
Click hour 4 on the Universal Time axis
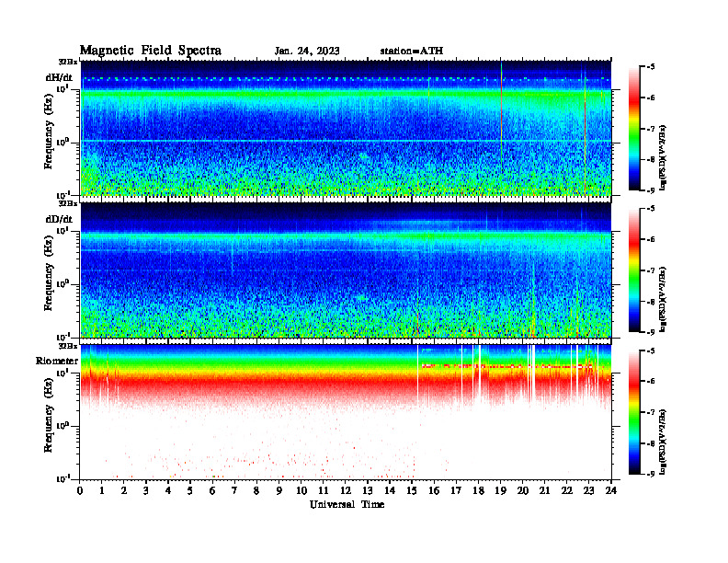(168, 490)
